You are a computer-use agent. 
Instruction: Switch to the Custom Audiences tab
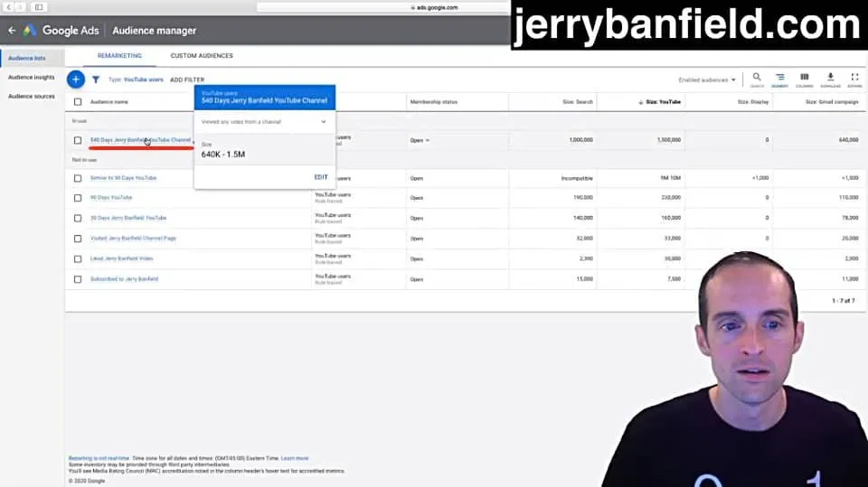click(202, 56)
